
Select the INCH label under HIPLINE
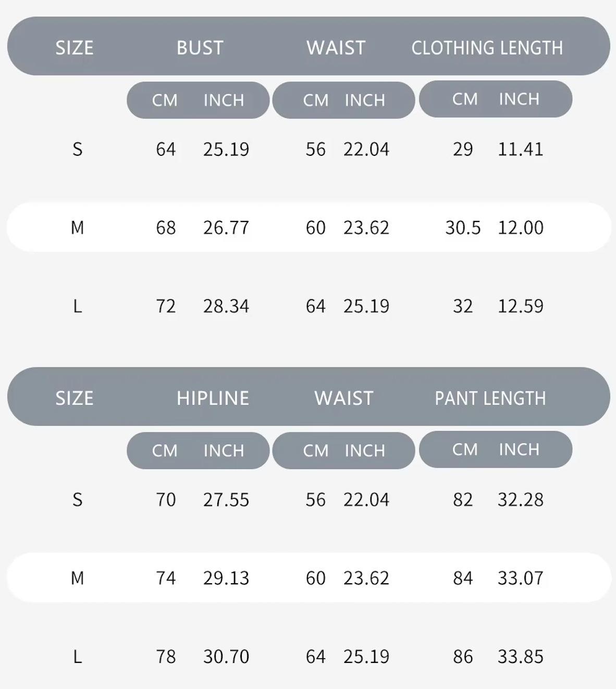coord(224,450)
